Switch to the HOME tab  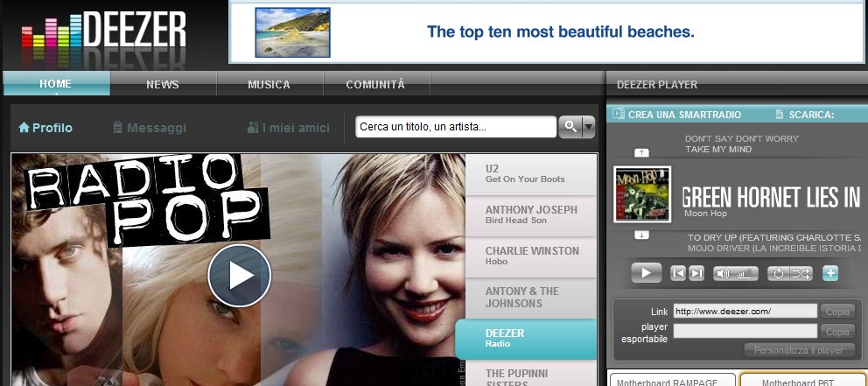tap(55, 84)
